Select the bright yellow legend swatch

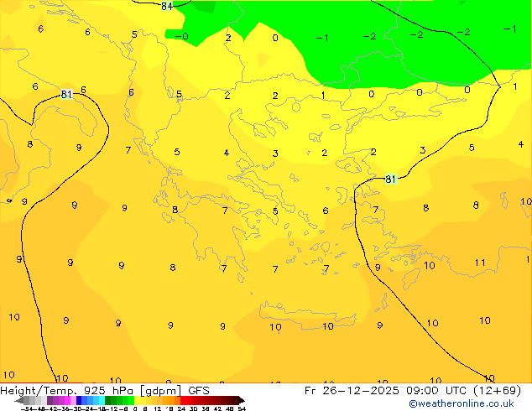click(137, 401)
